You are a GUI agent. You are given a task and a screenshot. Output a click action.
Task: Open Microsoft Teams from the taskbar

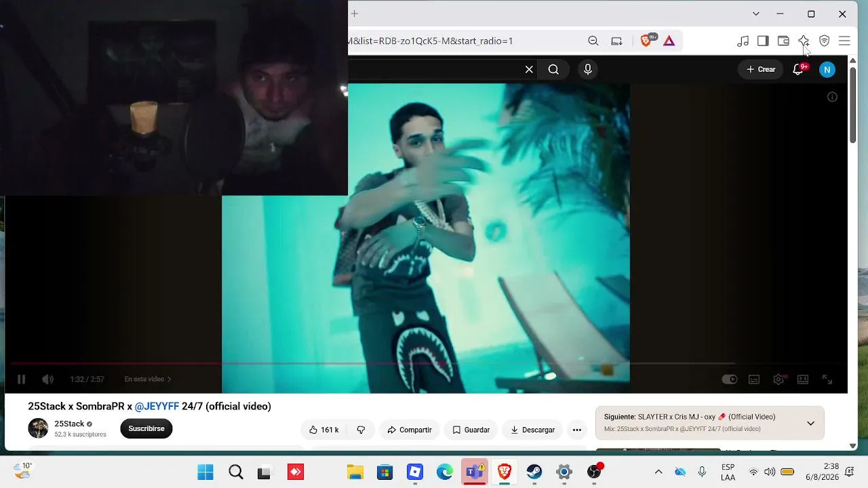click(475, 472)
